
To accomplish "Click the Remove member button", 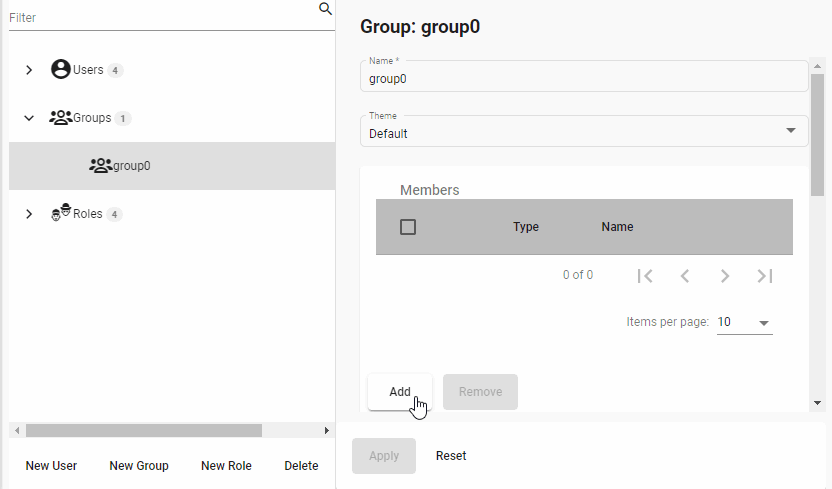I will (480, 392).
